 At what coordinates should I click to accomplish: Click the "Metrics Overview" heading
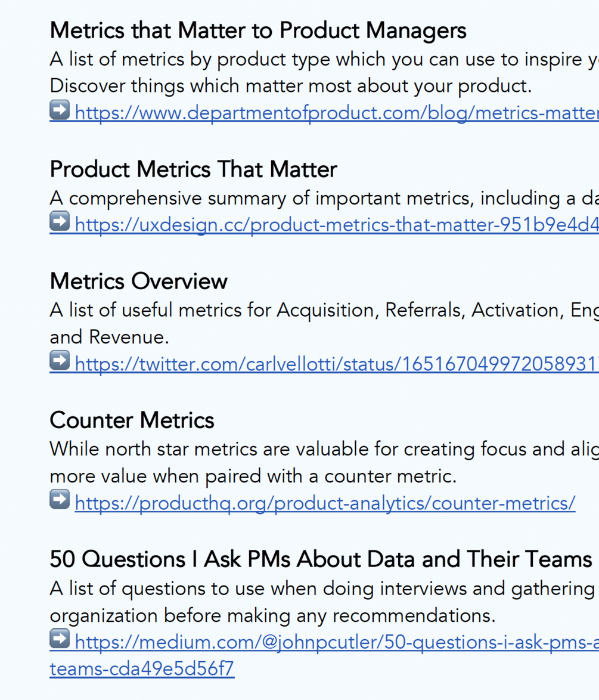pos(138,281)
